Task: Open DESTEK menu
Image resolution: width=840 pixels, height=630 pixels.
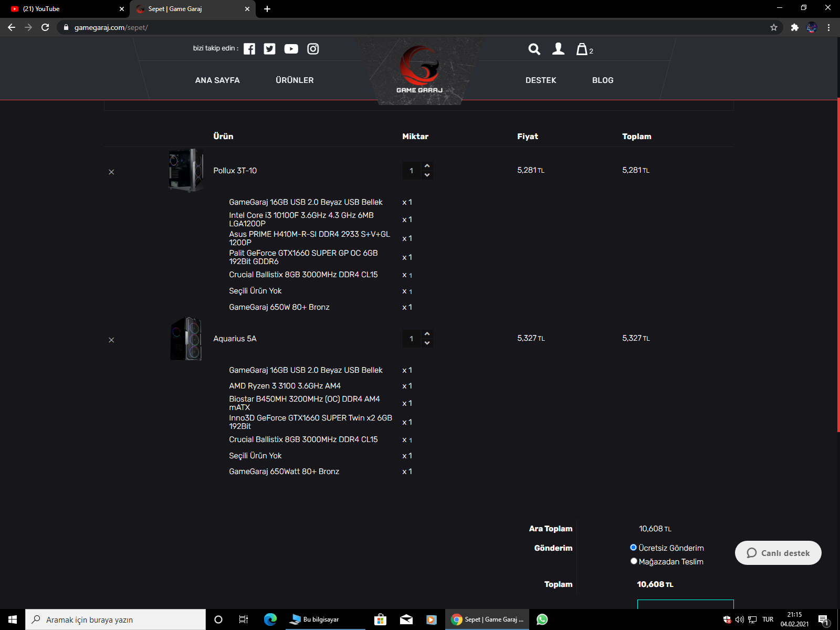Action: tap(541, 80)
